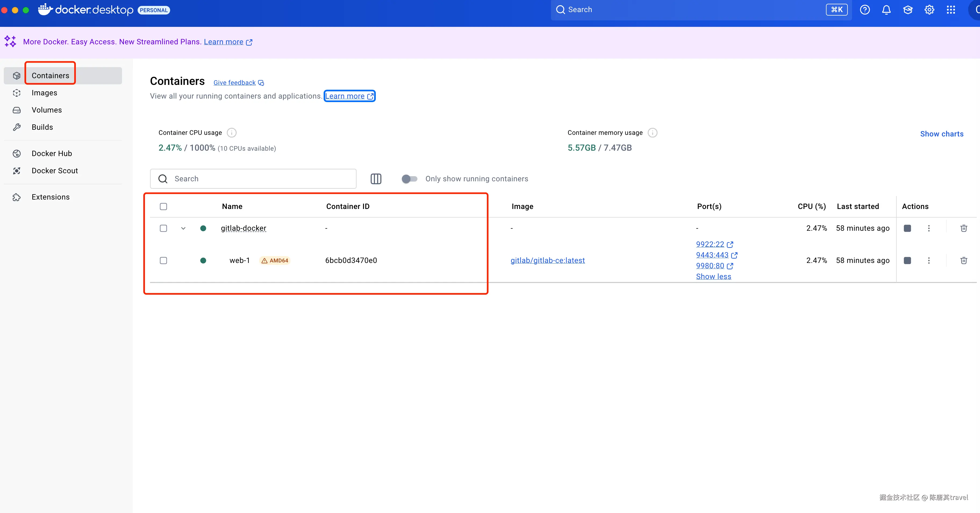Click the Port(s) column header

pos(709,207)
